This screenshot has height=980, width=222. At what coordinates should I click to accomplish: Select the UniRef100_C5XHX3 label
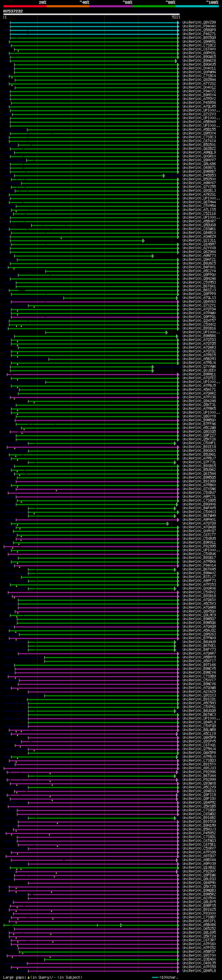tap(199, 512)
